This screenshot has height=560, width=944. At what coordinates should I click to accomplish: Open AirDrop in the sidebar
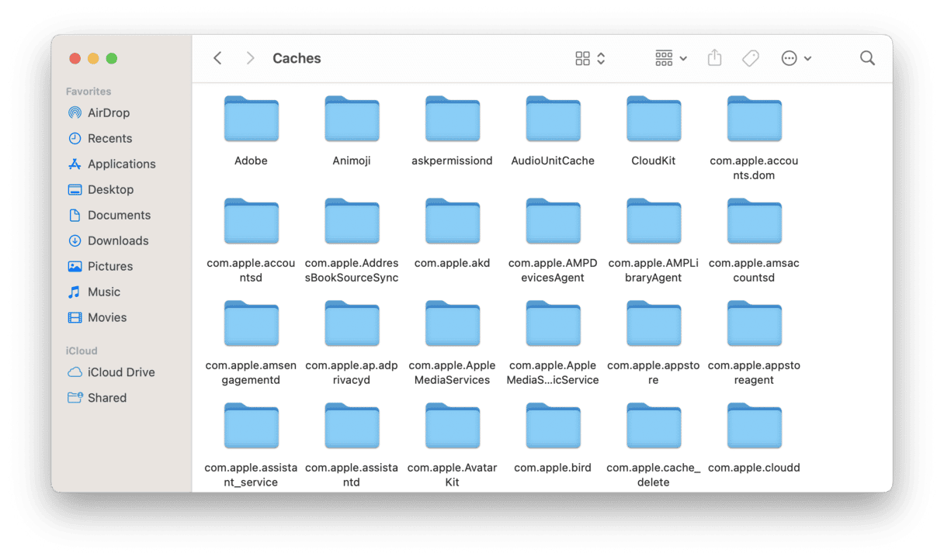click(108, 112)
